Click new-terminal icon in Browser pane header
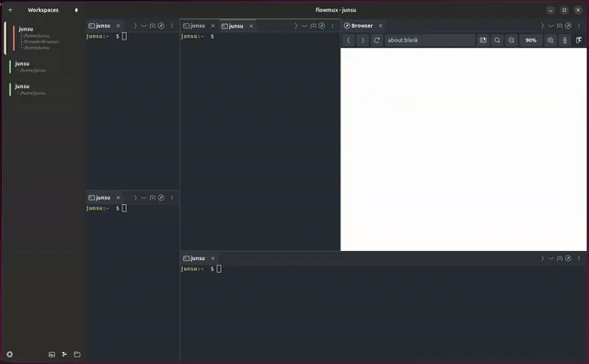 560,26
